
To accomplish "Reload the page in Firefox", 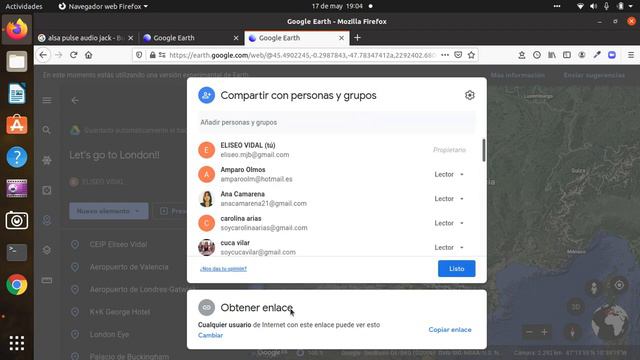I will tap(73, 55).
